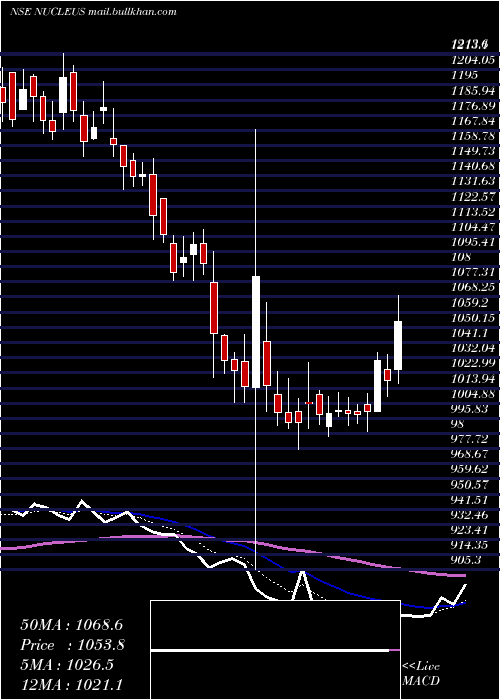Image resolution: width=500 pixels, height=700 pixels.
Task: Click the 1022.99 price axis label
Action: (x=473, y=363)
